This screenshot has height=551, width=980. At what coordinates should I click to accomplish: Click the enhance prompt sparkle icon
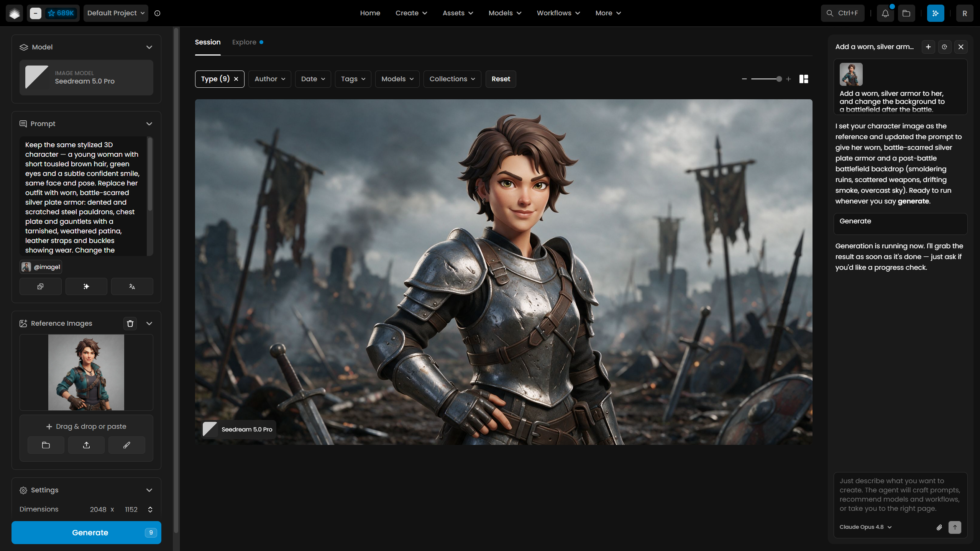pos(86,286)
